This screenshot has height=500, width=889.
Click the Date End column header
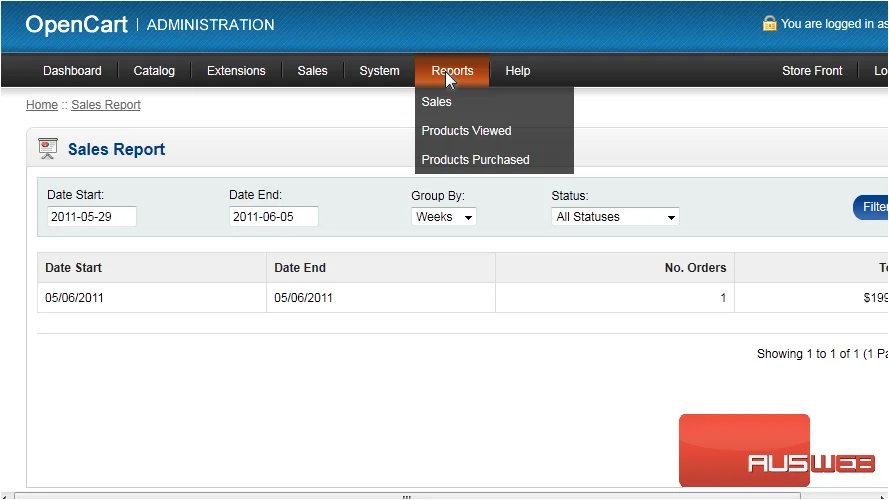tap(381, 268)
